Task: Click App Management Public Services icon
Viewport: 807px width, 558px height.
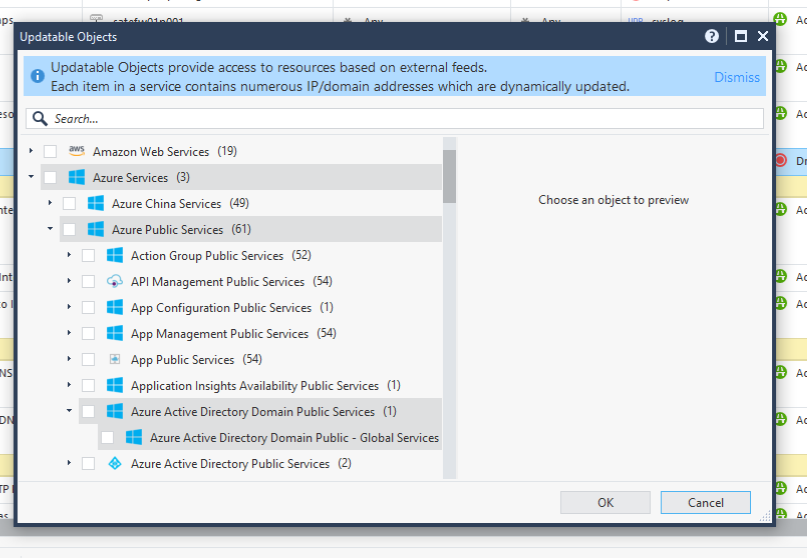Action: [115, 333]
